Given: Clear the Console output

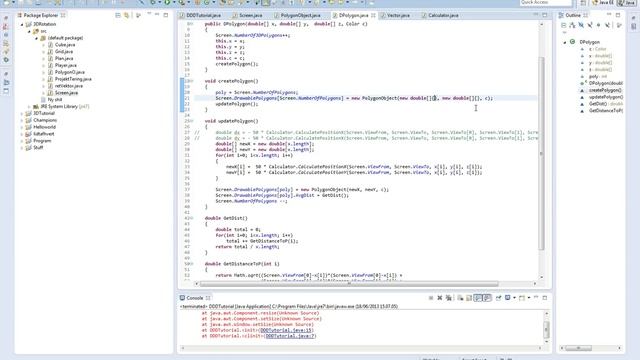Looking at the screenshot, I should point(460,298).
